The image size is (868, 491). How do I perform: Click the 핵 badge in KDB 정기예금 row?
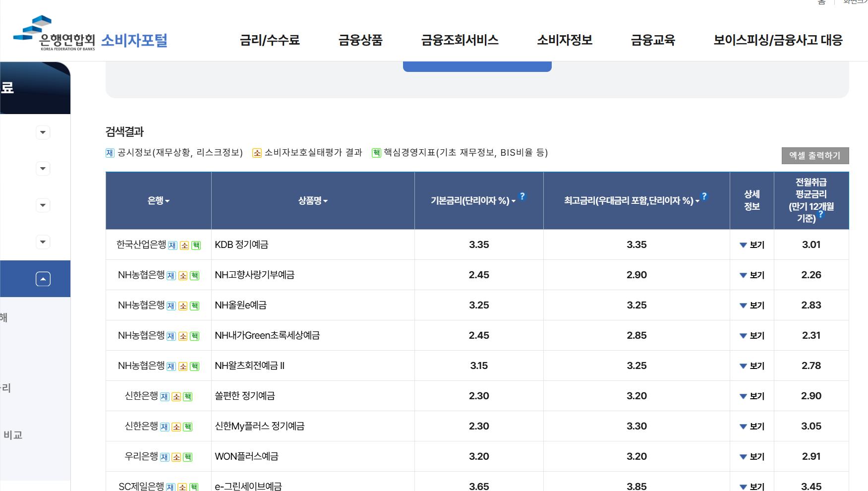[x=196, y=245]
